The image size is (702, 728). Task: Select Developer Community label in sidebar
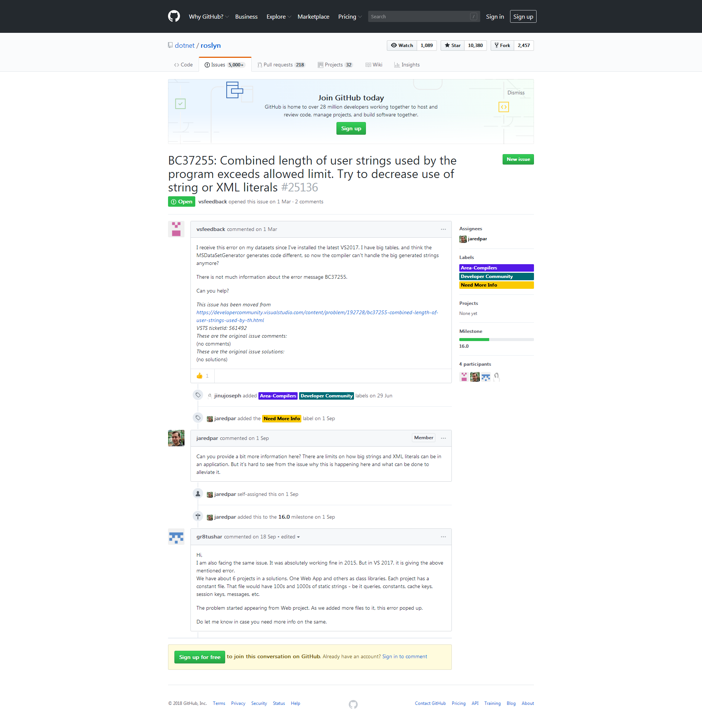pyautogui.click(x=497, y=276)
